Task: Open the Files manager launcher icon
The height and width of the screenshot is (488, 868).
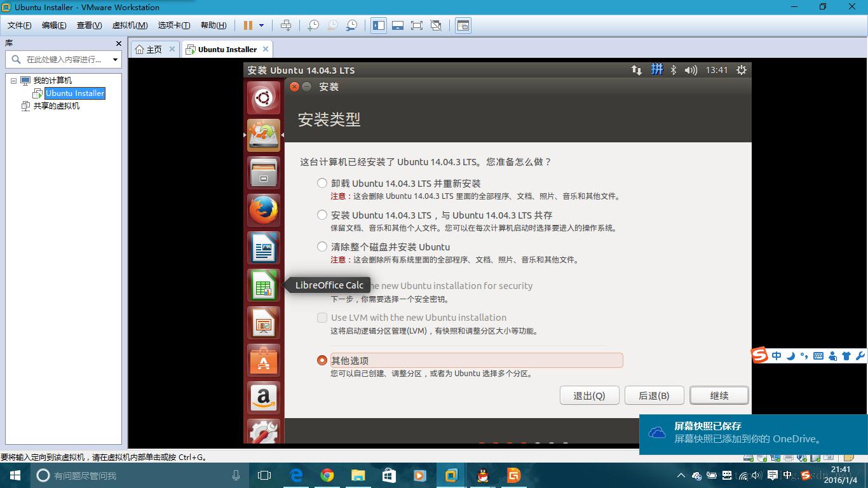Action: point(264,172)
